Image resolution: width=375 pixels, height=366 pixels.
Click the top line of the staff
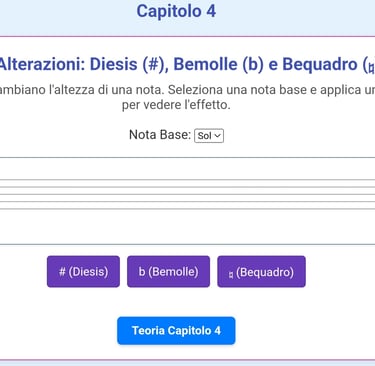tap(187, 180)
